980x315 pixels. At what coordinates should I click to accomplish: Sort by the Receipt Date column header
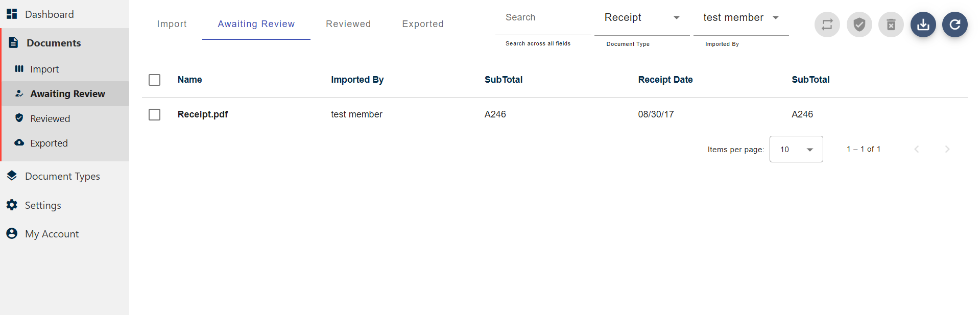(665, 80)
